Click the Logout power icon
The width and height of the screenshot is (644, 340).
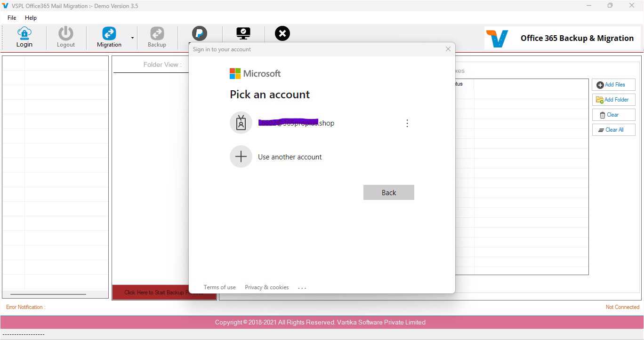66,33
